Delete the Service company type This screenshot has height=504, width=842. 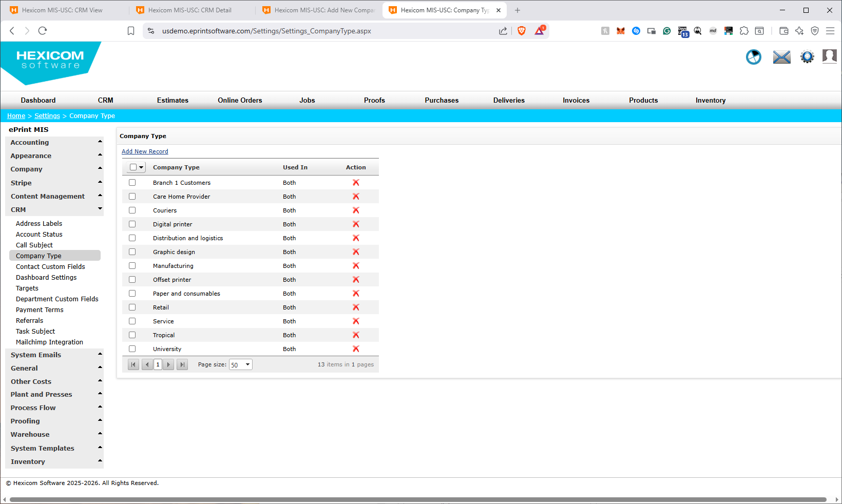click(x=356, y=321)
